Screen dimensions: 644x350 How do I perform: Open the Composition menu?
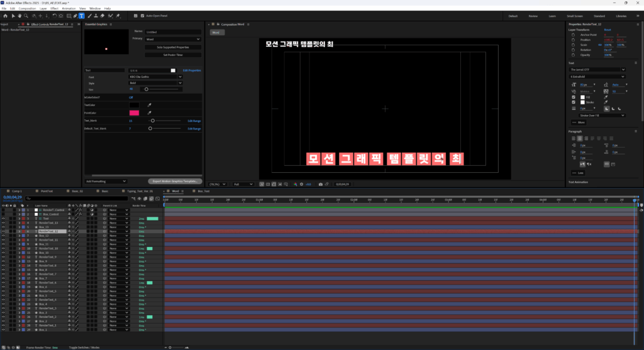coord(27,8)
